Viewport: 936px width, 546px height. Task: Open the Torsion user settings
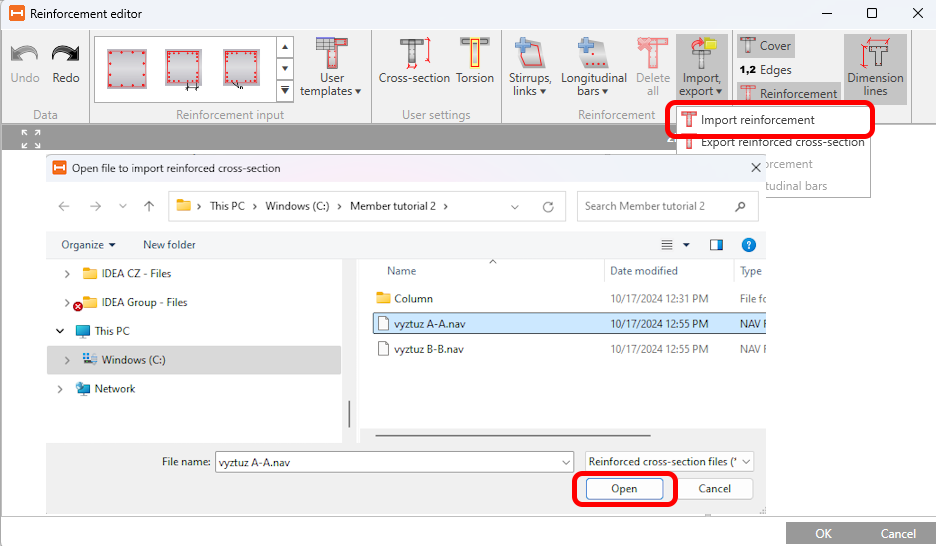click(474, 62)
